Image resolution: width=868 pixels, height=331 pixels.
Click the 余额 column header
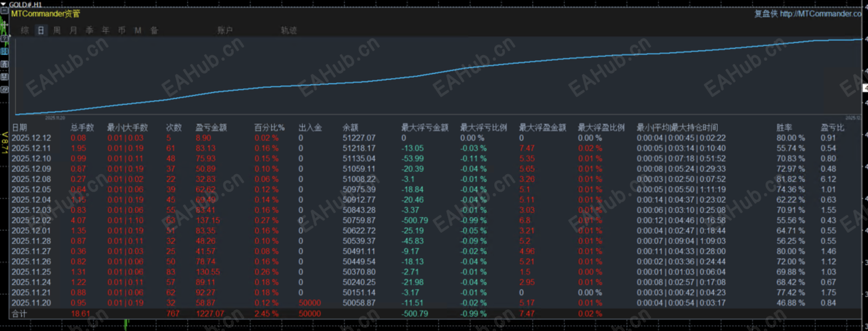tap(350, 128)
